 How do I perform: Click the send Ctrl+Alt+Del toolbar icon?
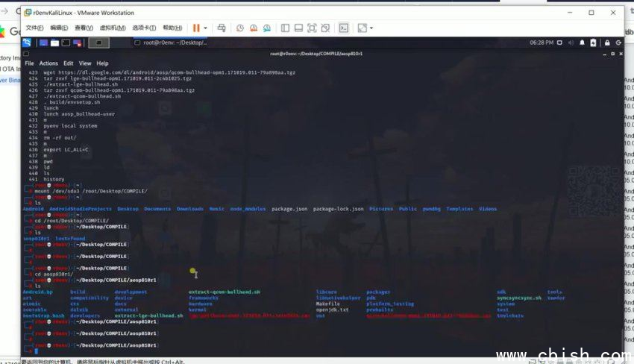tap(222, 28)
